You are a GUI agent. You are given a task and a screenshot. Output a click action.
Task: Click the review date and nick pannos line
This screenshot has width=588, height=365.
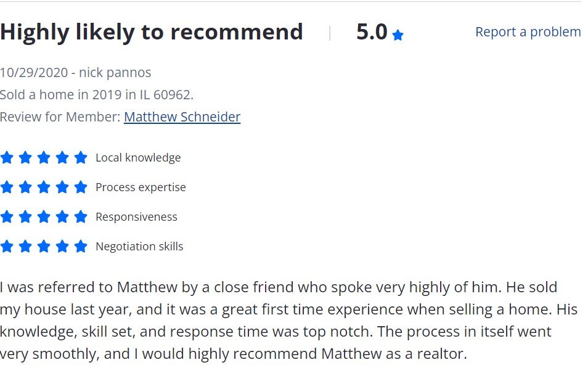pyautogui.click(x=75, y=72)
